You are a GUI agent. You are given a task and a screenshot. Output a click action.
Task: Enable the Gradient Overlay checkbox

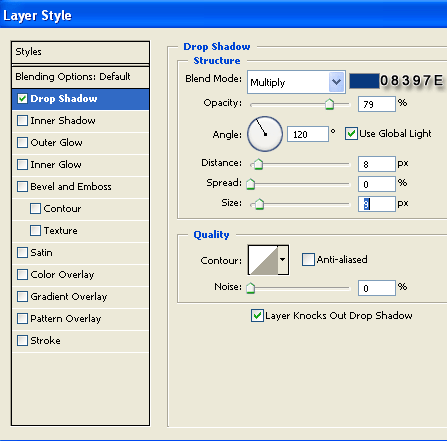(22, 296)
